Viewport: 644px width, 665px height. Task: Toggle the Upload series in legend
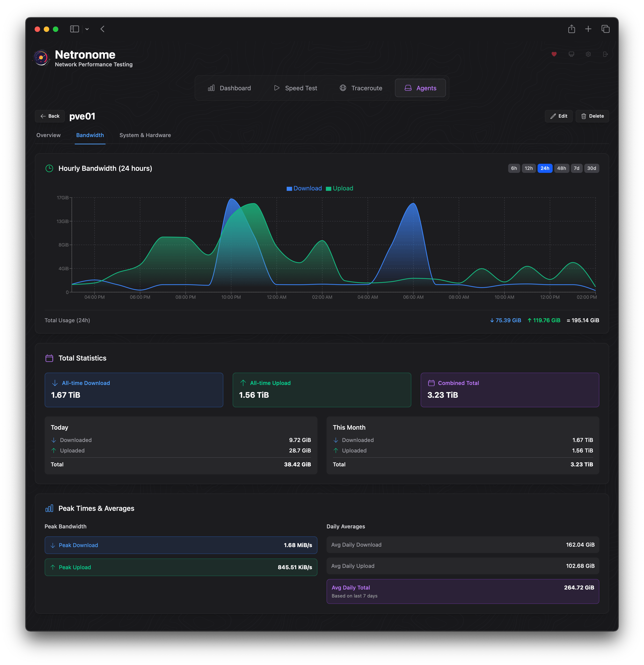[339, 188]
